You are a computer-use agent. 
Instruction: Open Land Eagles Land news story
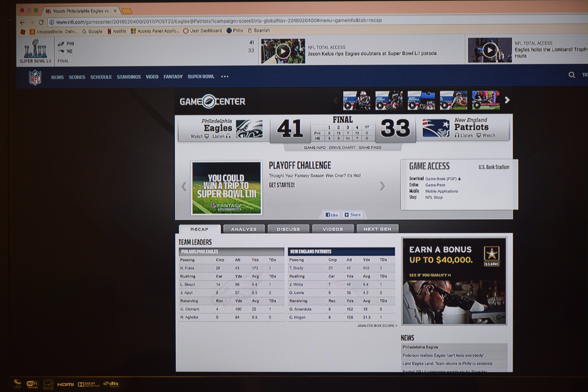point(447,364)
